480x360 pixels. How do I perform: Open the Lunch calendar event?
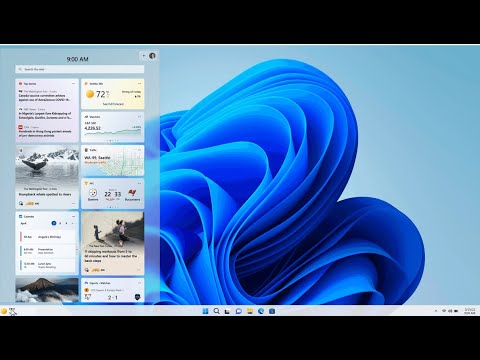tap(48, 265)
